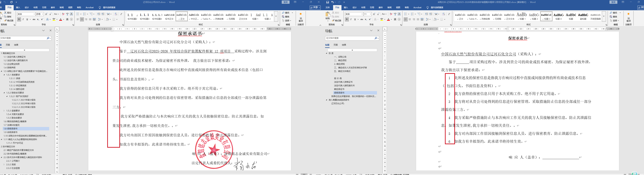Viewport: 644px width, 175px height.
Task: Toggle Italic in the left Word window
Action: [x=23, y=19]
